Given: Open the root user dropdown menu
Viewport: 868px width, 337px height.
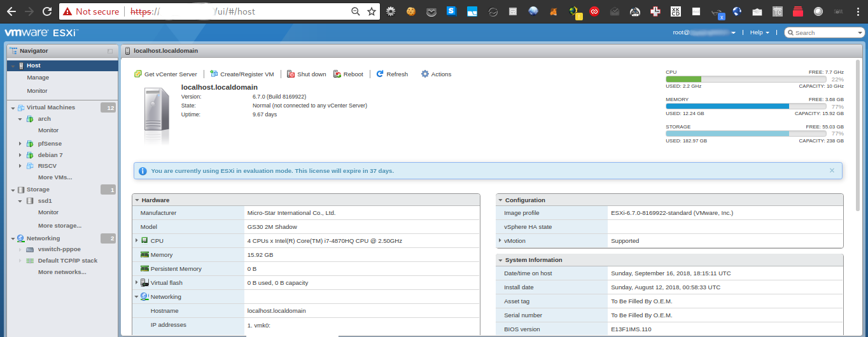Looking at the screenshot, I should click(x=704, y=32).
